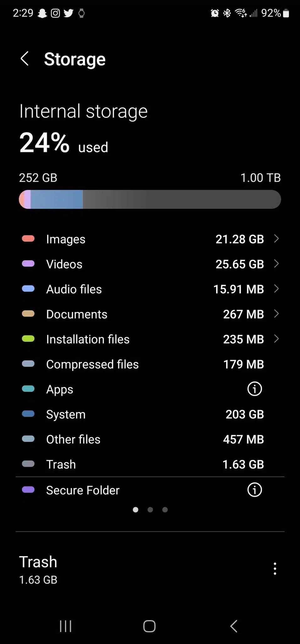Tap the Instagram notification icon in status bar
The height and width of the screenshot is (644, 300).
55,13
